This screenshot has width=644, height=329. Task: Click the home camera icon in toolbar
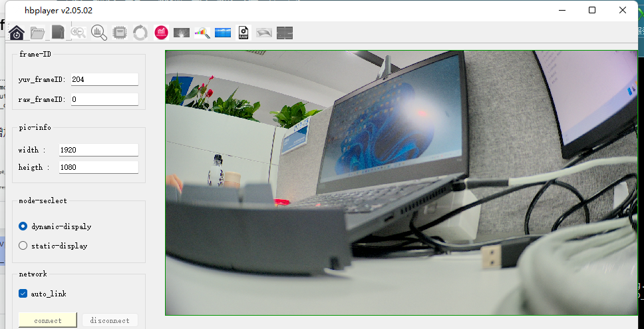point(17,32)
